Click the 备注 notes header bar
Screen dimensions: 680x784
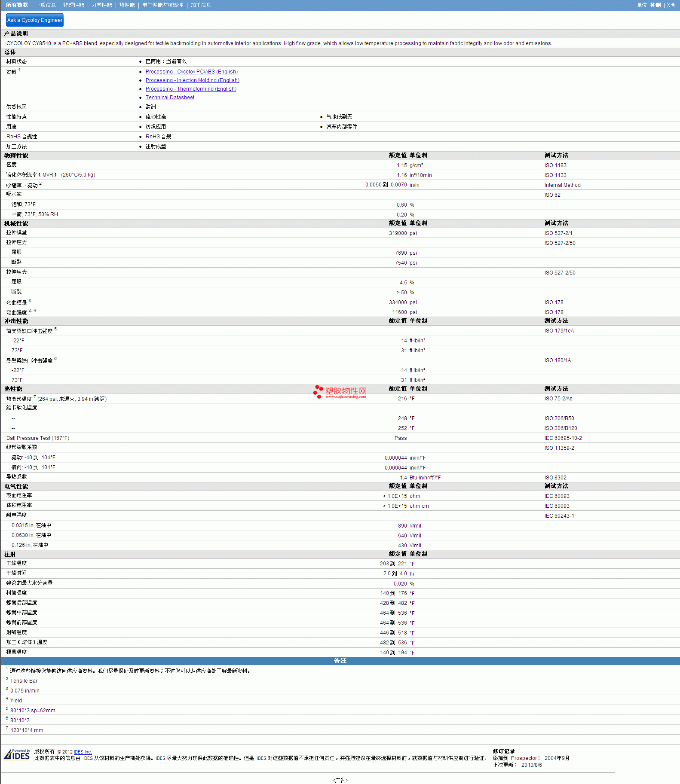[340, 661]
